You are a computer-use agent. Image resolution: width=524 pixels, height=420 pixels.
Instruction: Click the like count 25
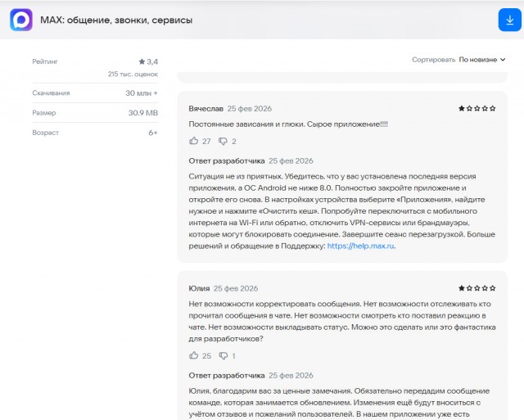pyautogui.click(x=206, y=356)
